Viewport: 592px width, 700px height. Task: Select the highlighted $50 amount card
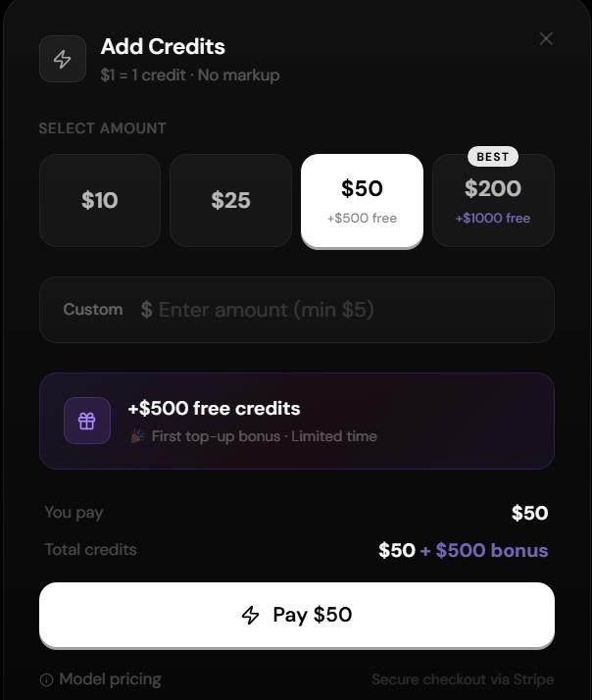point(362,200)
